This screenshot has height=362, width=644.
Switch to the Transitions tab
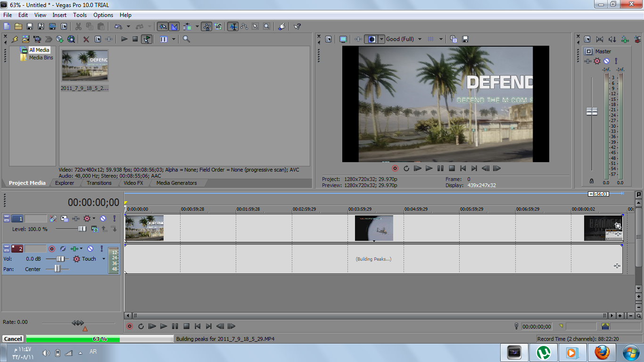point(99,183)
